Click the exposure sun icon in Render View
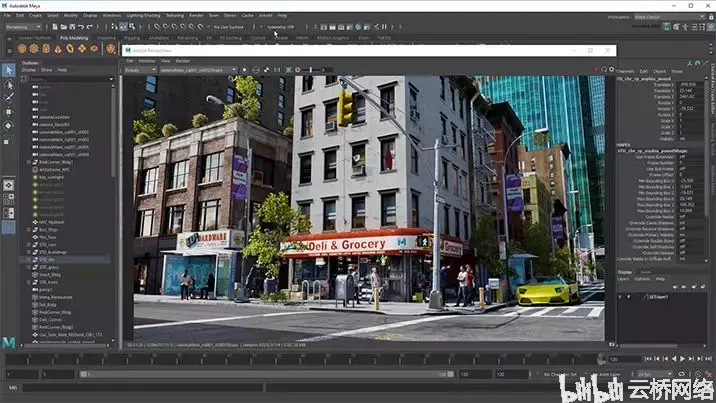 (x=298, y=70)
